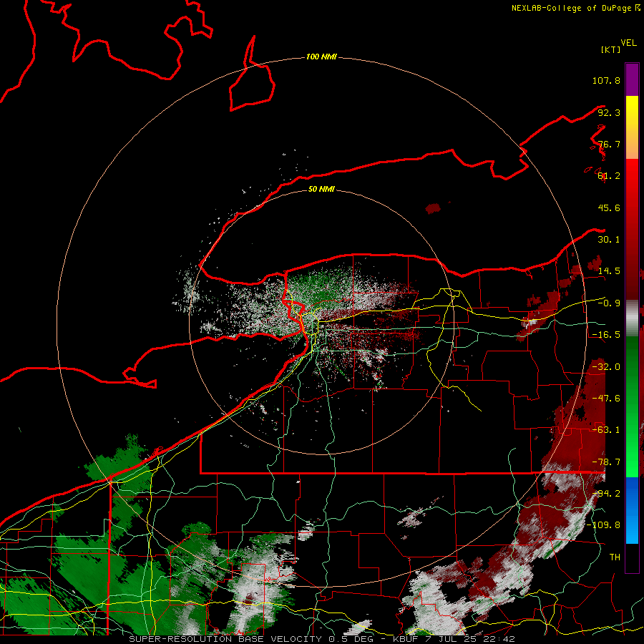Screen dimensions: 644x644
Task: Click the purple segment atop the color bar
Action: tap(632, 79)
